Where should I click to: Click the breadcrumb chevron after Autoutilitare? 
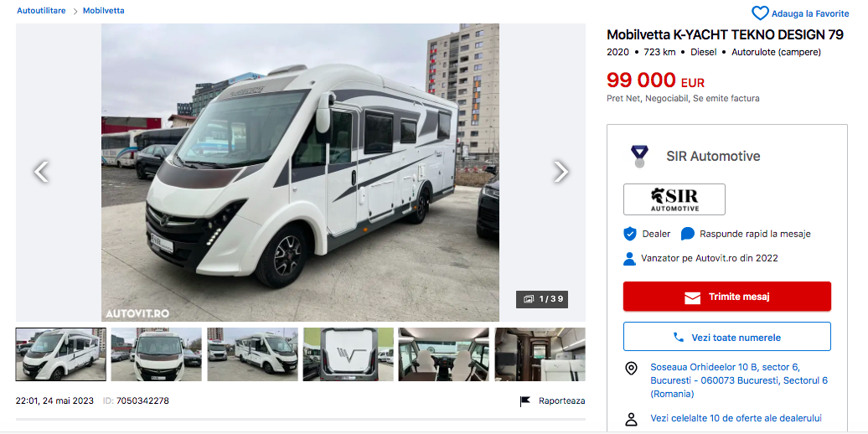pos(75,11)
